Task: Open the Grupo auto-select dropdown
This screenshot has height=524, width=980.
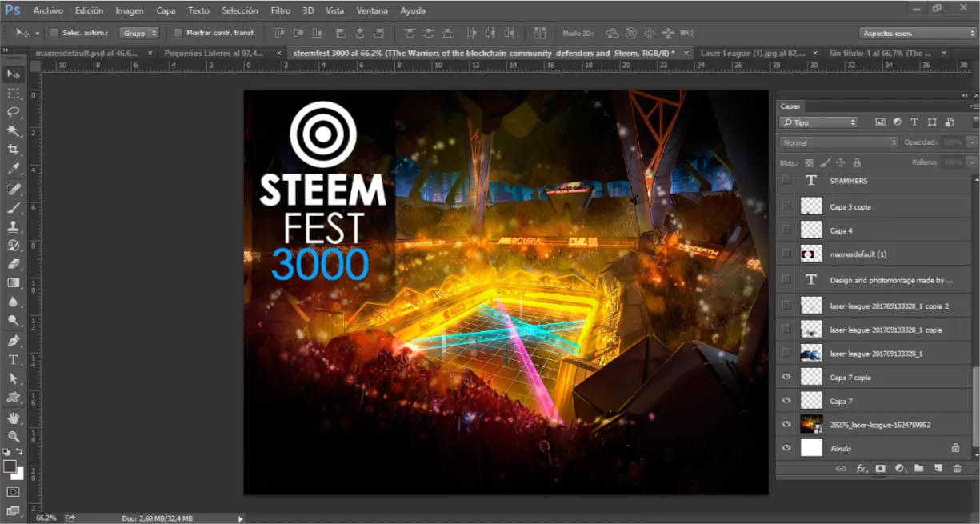Action: click(139, 33)
